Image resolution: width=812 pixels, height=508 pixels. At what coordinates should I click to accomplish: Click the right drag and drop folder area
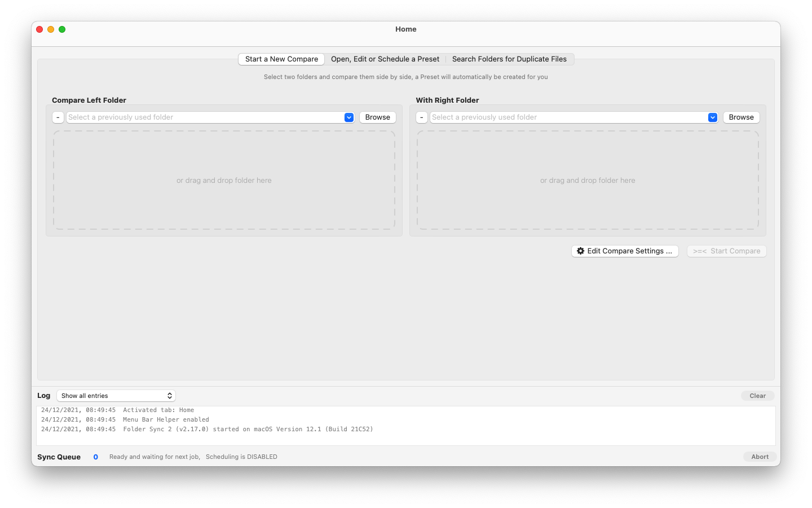coord(588,181)
